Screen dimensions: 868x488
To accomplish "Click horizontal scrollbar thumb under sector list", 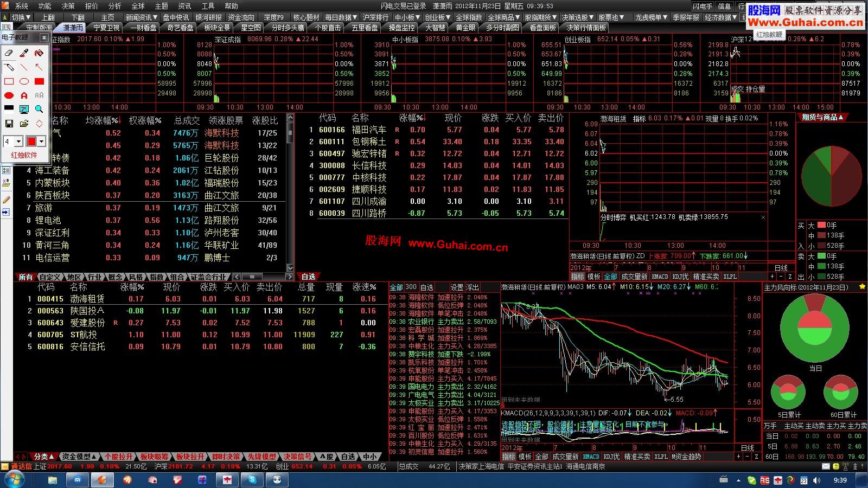I will click(x=252, y=277).
